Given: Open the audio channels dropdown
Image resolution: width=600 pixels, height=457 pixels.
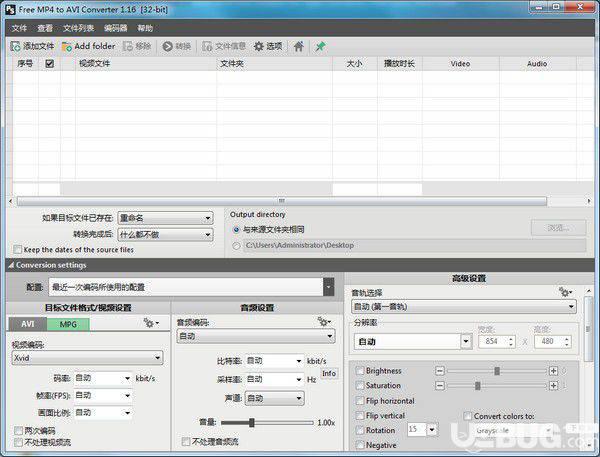Looking at the screenshot, I should tap(274, 398).
